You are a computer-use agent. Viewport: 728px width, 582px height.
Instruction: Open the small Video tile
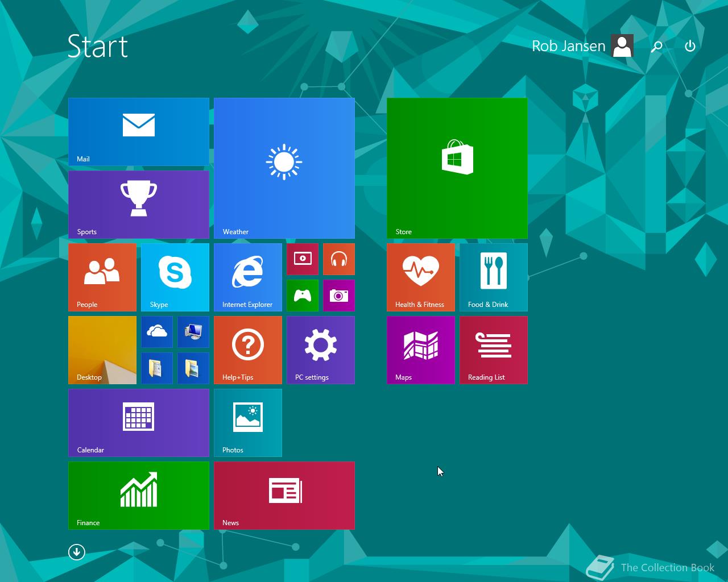click(x=303, y=259)
